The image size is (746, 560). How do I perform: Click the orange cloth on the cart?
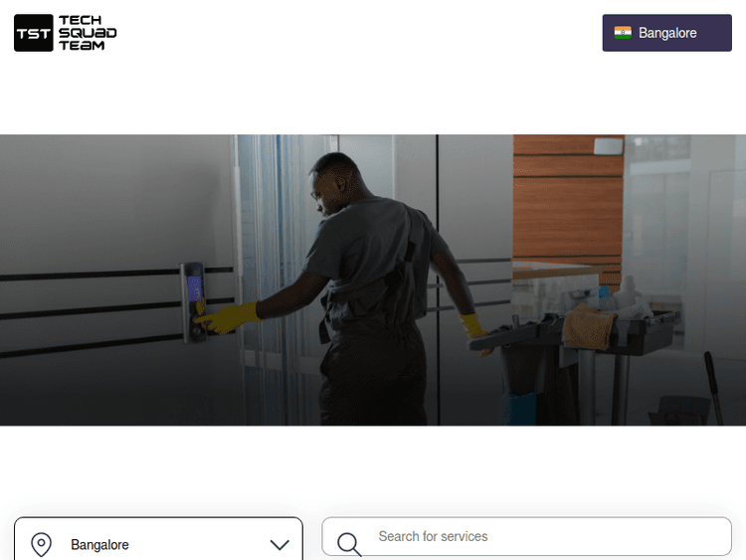pyautogui.click(x=589, y=326)
